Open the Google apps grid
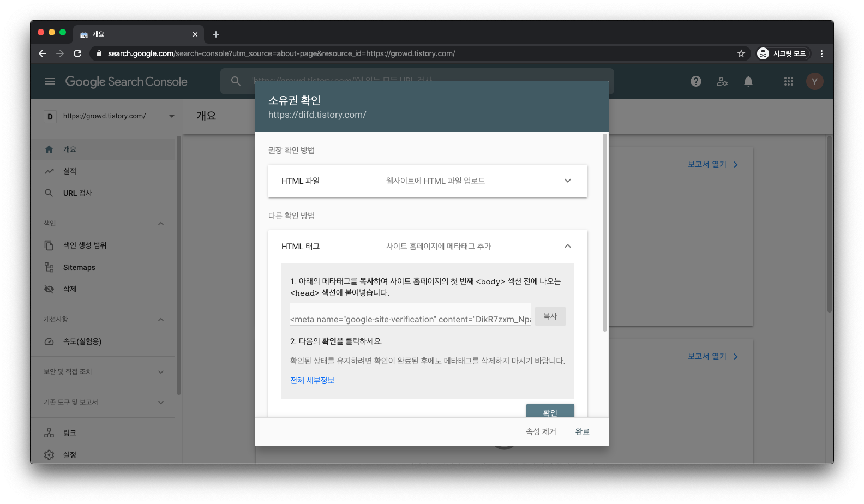 (x=789, y=81)
